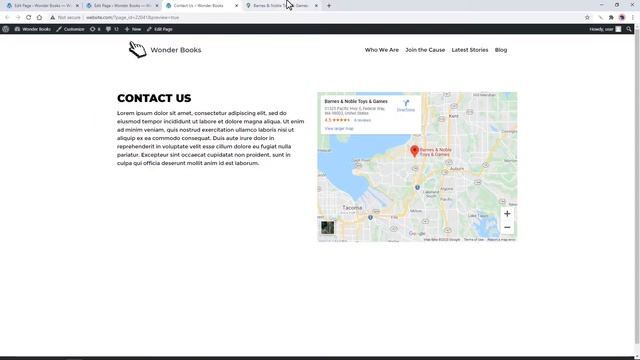Go to the browser home page
The width and height of the screenshot is (640, 360).
tap(39, 18)
